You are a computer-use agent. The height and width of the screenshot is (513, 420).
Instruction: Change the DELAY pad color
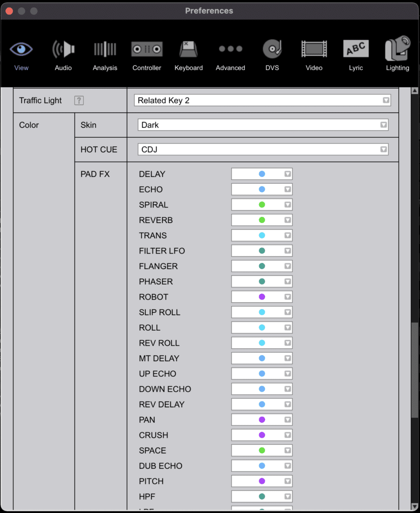(x=262, y=174)
